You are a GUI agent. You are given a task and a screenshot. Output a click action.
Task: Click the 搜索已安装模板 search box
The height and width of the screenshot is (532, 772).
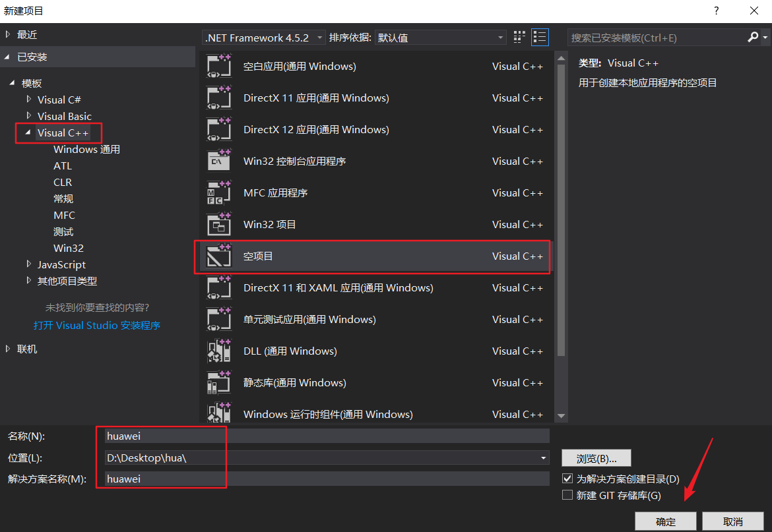point(657,38)
